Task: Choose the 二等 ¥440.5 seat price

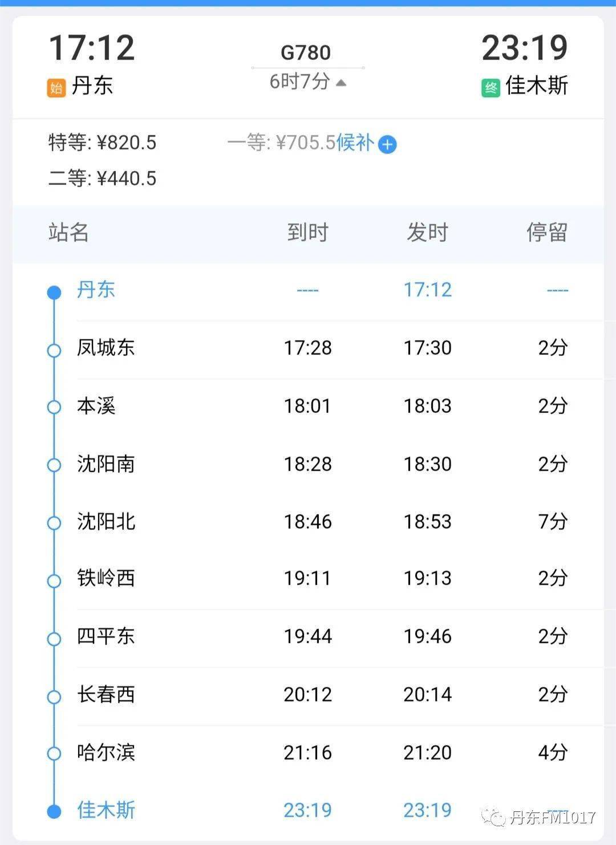Action: (103, 178)
